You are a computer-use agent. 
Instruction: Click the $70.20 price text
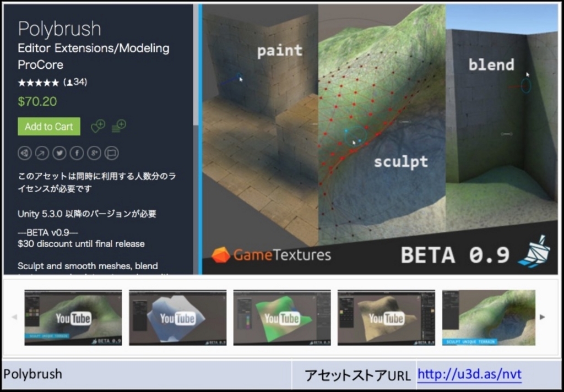pos(37,101)
